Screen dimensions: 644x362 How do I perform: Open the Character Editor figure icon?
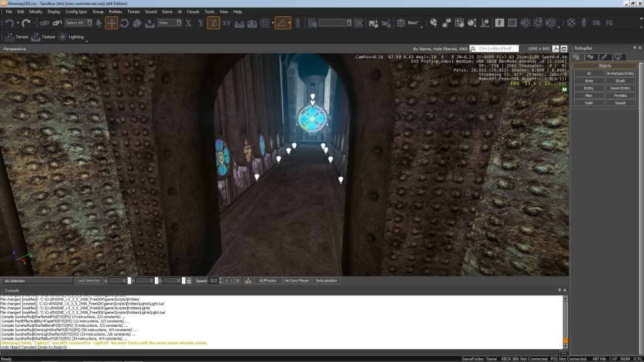pyautogui.click(x=584, y=23)
